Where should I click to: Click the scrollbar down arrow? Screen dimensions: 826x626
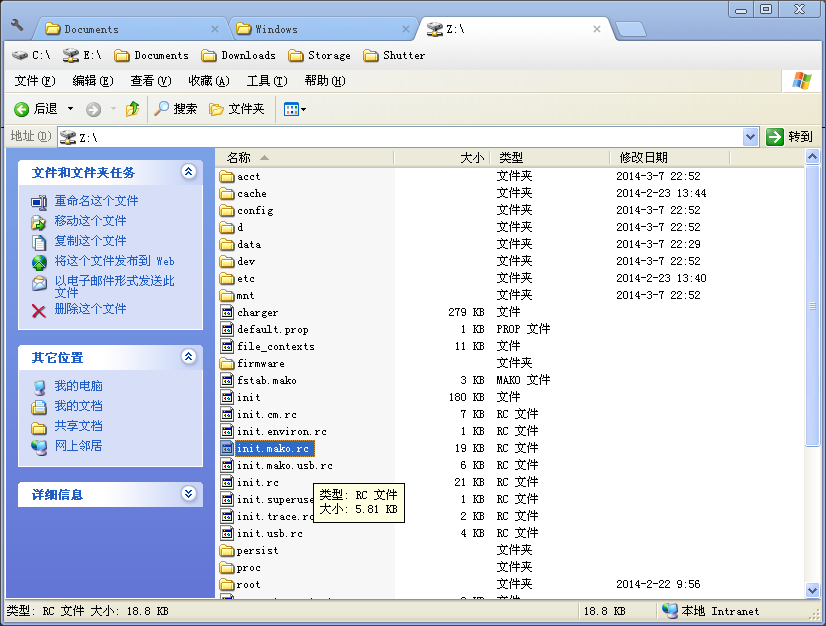tap(812, 590)
